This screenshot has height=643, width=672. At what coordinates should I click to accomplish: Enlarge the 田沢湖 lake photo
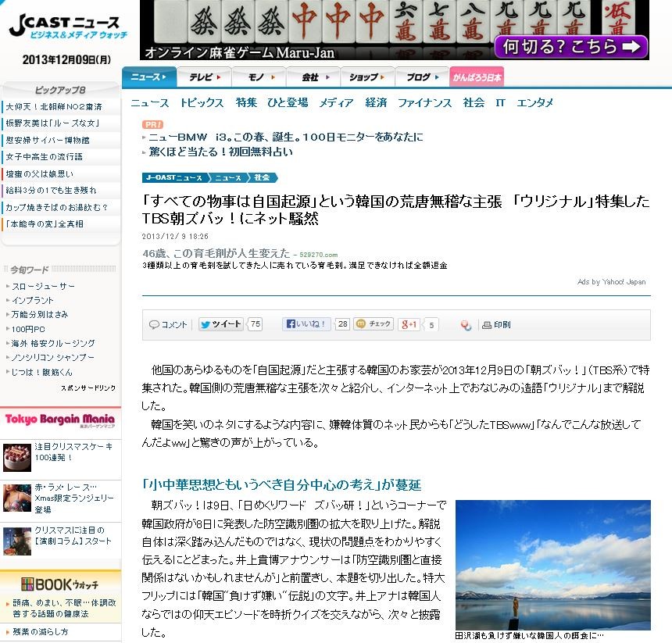553,565
